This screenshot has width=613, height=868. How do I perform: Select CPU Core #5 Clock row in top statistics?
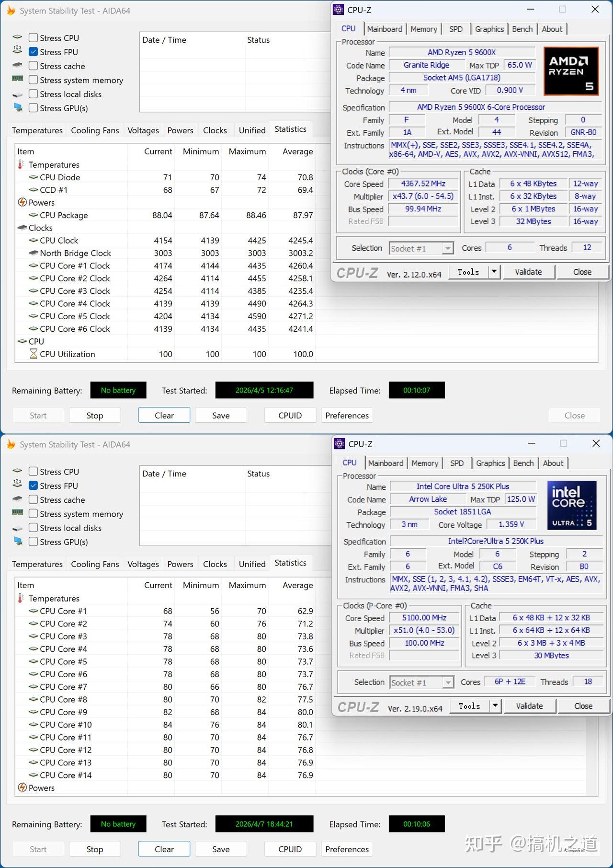click(165, 316)
